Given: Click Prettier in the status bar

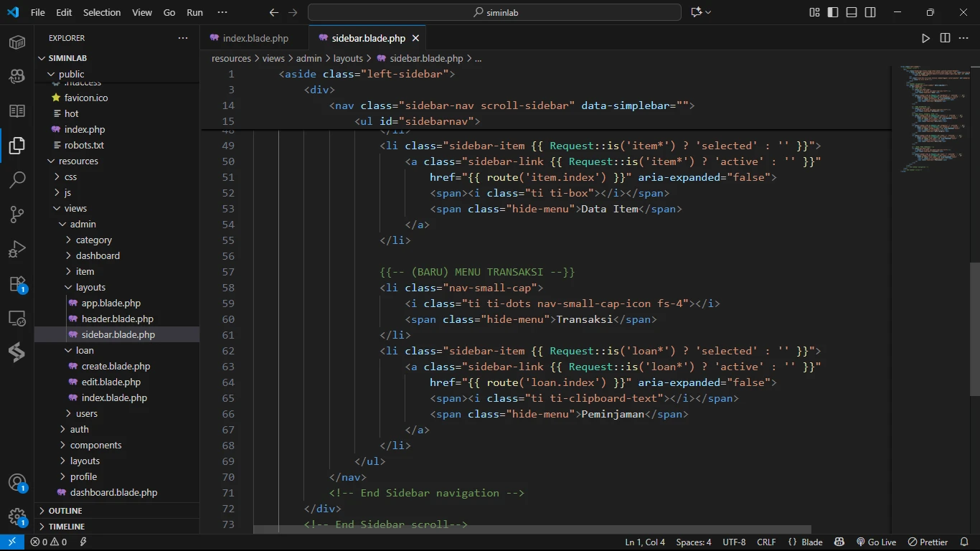Looking at the screenshot, I should pos(928,542).
